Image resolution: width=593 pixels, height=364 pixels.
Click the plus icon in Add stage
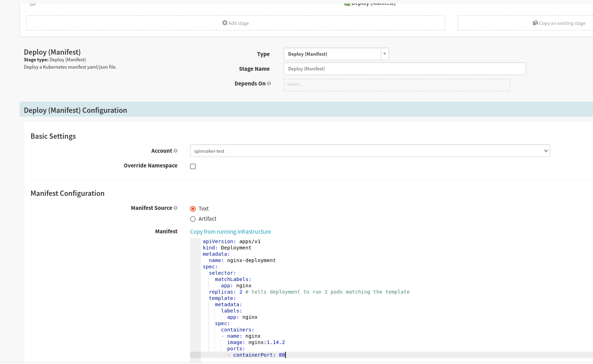225,23
